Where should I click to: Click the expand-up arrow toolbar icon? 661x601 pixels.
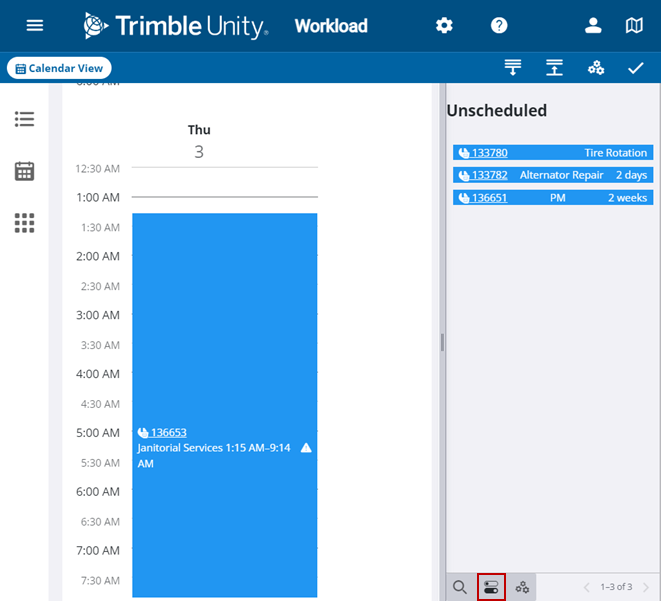[x=554, y=68]
